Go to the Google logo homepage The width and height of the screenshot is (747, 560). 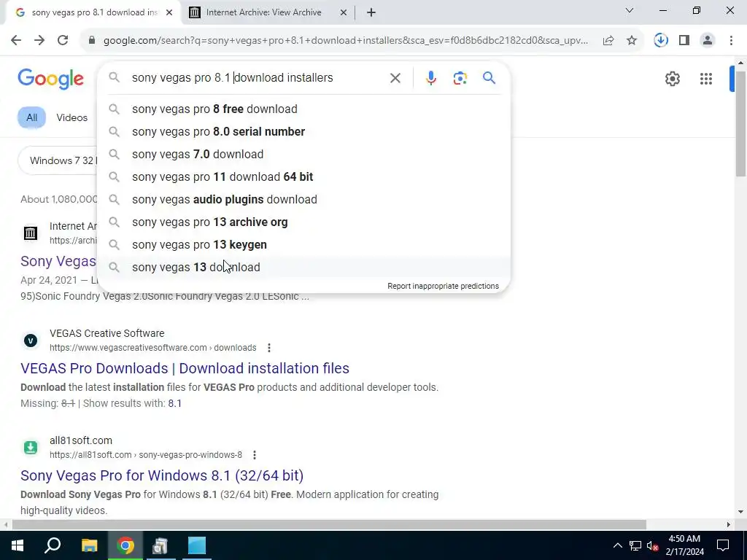coord(50,79)
